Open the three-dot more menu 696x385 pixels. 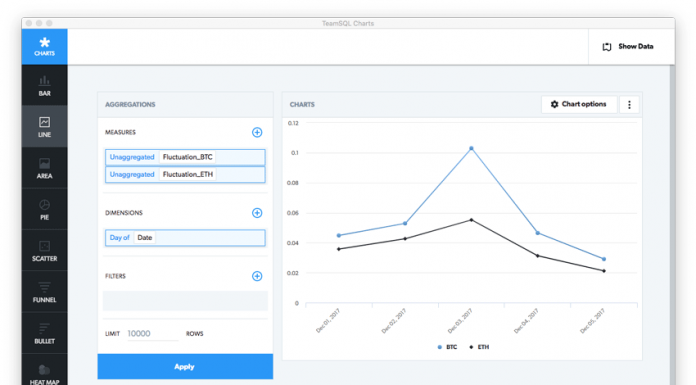[629, 105]
